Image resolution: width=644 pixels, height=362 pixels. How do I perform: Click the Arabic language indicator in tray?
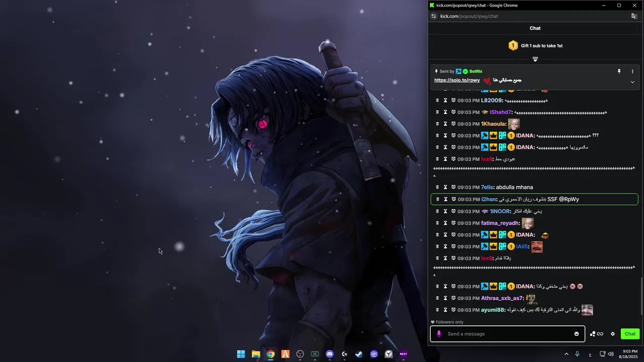(x=590, y=354)
